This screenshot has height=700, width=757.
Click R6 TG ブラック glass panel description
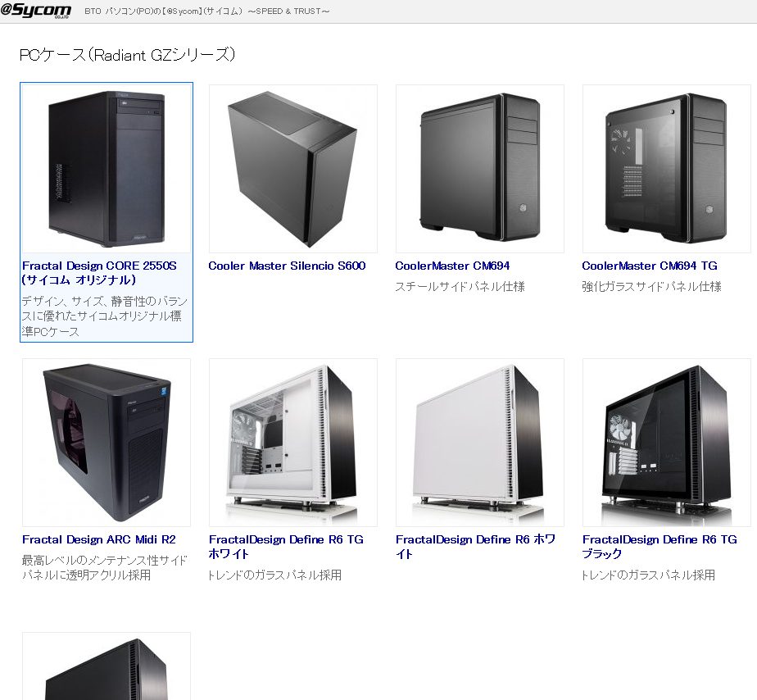648,575
